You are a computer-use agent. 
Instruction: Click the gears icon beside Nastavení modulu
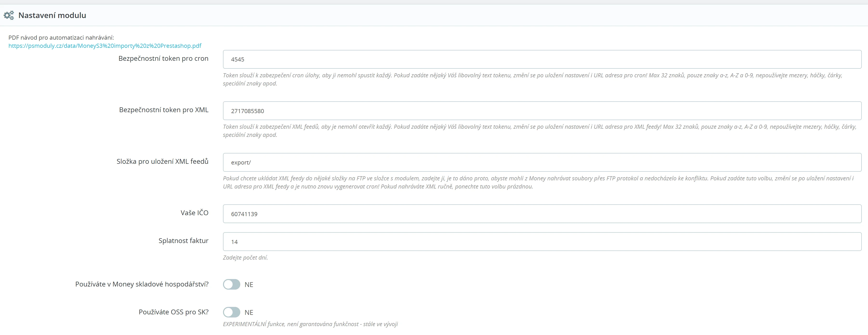click(9, 16)
